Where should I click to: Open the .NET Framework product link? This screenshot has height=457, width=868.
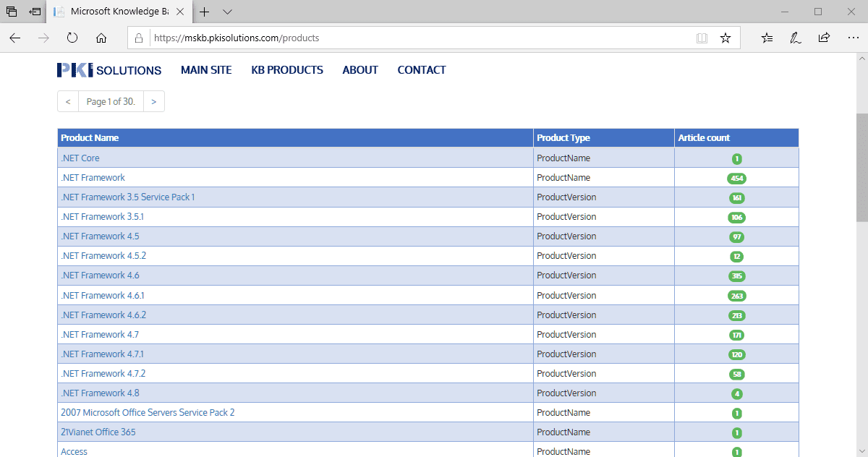(x=93, y=177)
